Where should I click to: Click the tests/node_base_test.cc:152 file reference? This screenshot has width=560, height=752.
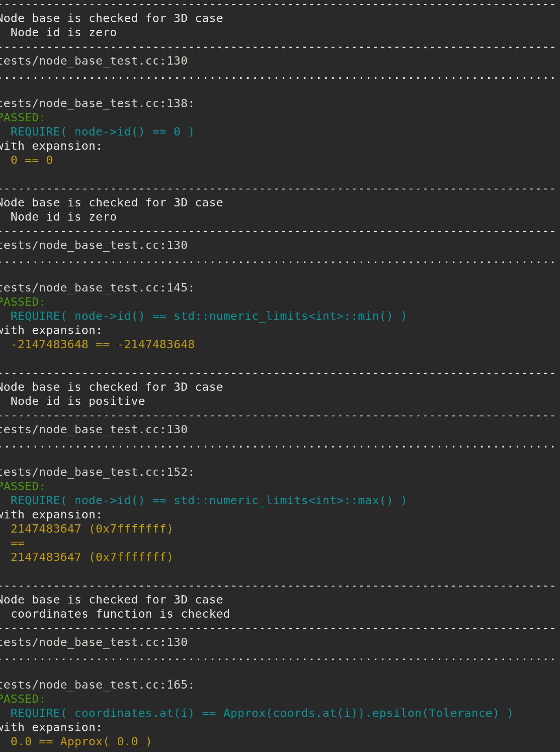(96, 472)
